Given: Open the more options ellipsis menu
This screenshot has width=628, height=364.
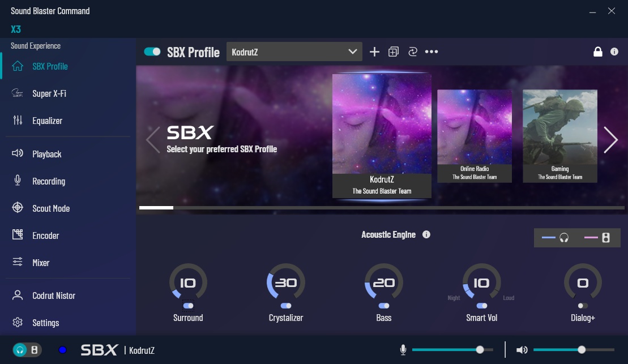Looking at the screenshot, I should (432, 52).
